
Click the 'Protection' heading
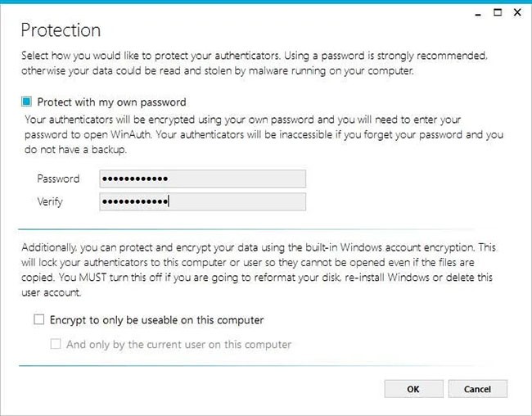coord(61,31)
